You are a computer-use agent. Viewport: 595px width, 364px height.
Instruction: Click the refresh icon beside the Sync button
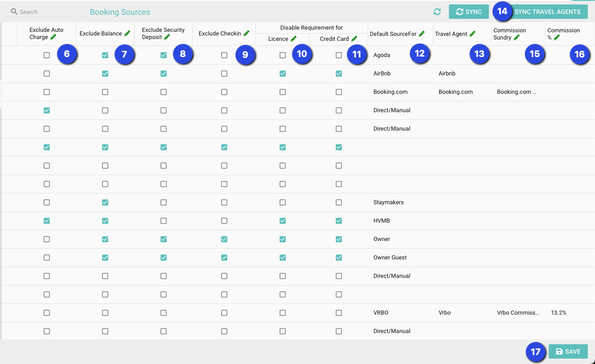(437, 12)
